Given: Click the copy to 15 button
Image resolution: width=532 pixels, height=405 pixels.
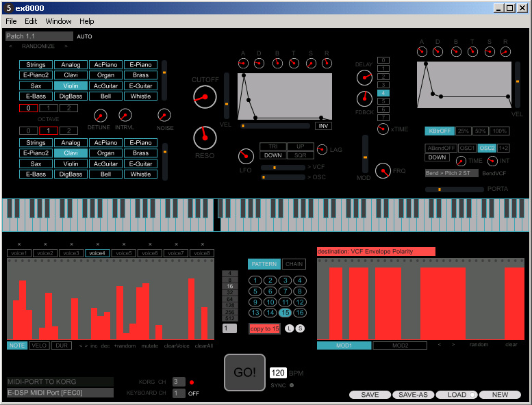Looking at the screenshot, I should pos(265,329).
